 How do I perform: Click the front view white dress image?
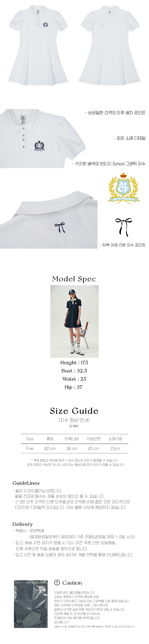[38, 46]
